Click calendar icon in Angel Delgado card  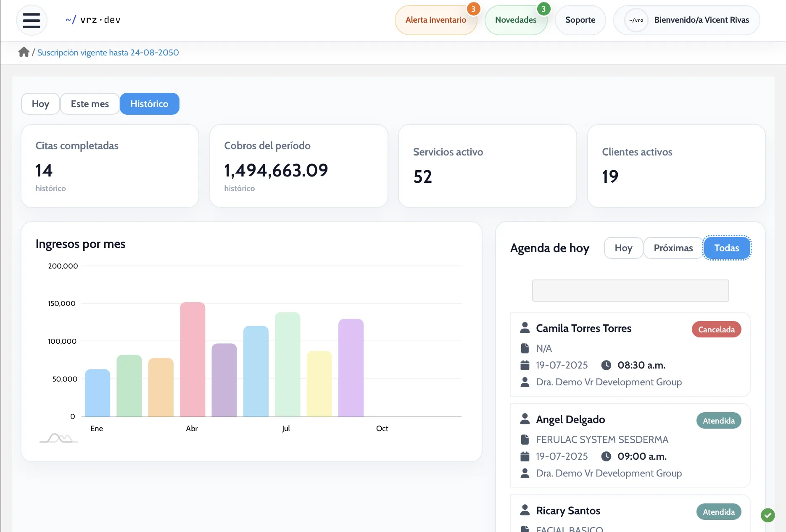(x=525, y=456)
